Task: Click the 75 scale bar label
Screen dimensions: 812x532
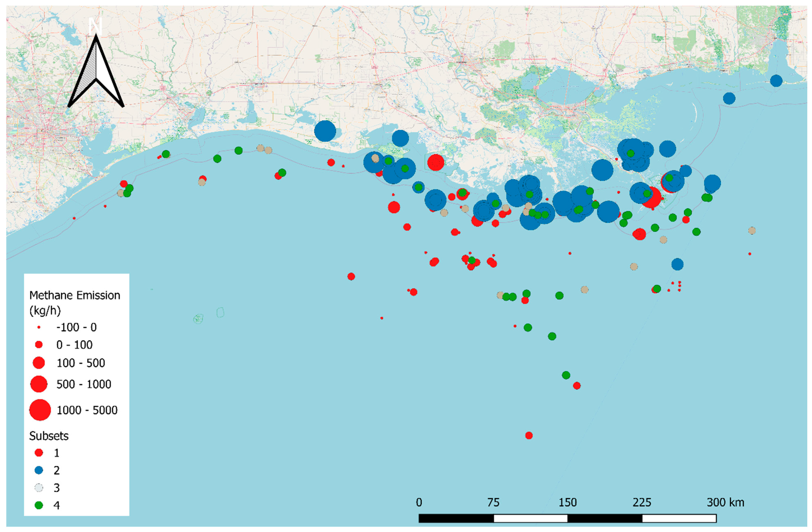Action: [493, 502]
